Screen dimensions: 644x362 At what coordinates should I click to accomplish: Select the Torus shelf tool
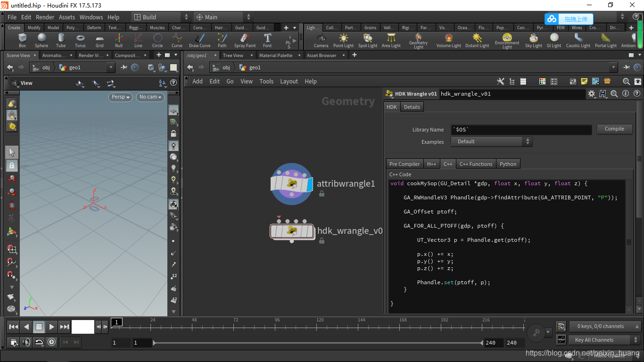click(x=80, y=40)
